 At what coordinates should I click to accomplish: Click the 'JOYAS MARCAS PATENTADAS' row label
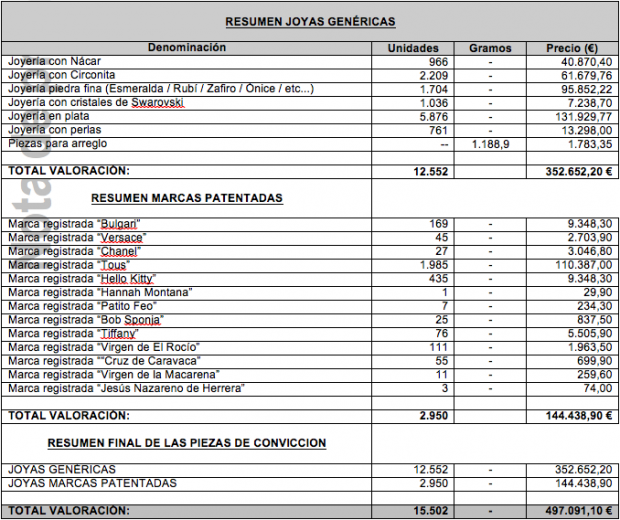coord(93,483)
